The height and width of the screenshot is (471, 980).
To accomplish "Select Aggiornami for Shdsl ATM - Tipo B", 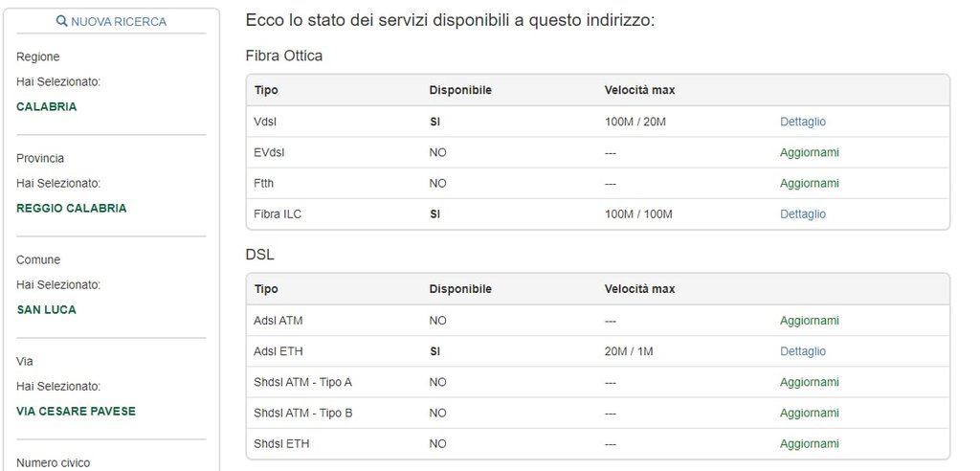I will pyautogui.click(x=809, y=413).
